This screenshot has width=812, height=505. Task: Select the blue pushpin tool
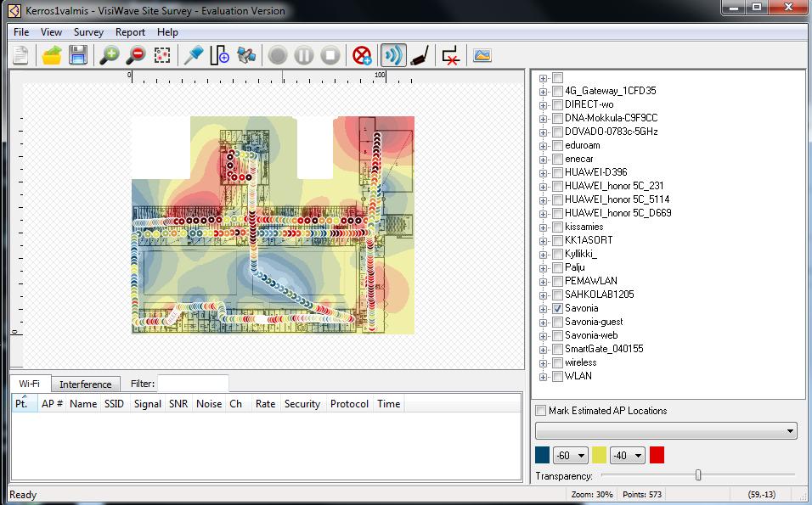click(x=194, y=55)
